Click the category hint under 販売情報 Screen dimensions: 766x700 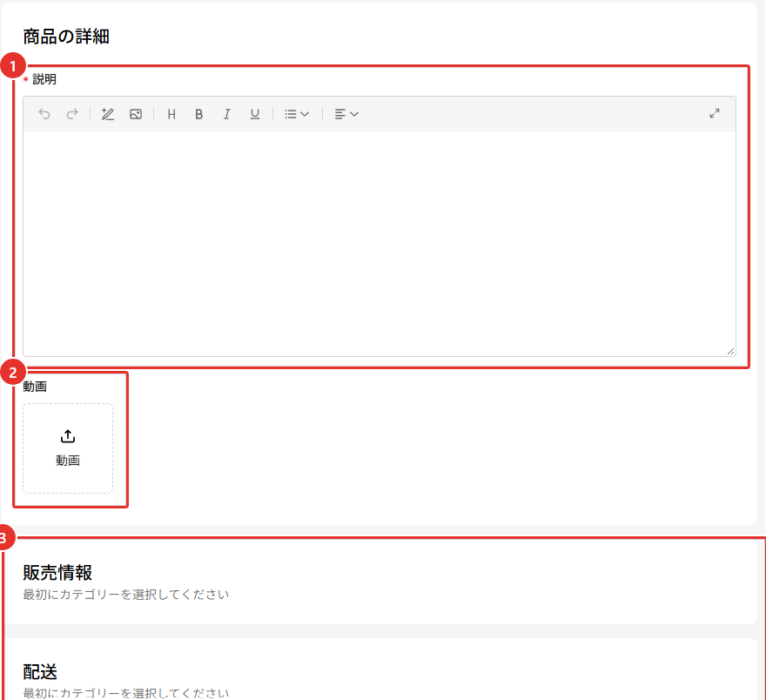tap(126, 595)
